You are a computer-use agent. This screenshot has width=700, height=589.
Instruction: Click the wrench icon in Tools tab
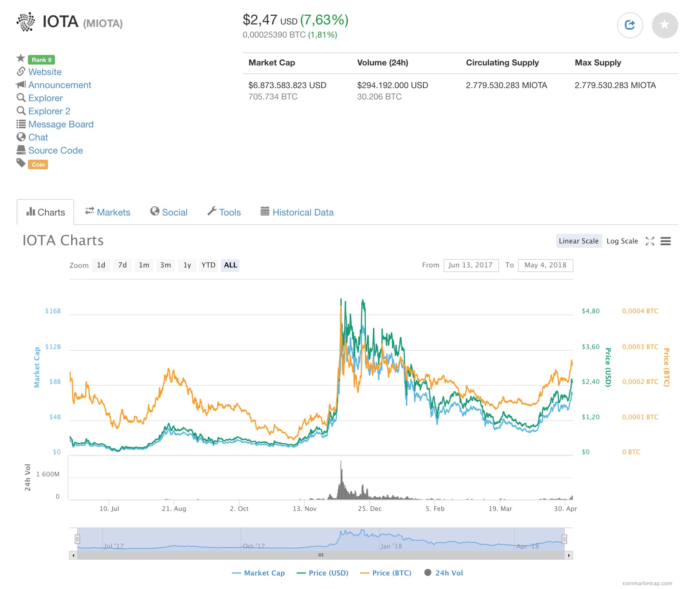212,211
